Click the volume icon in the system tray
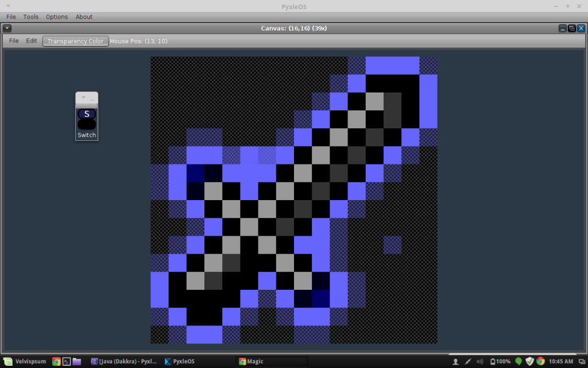588x368 pixels. (481, 361)
